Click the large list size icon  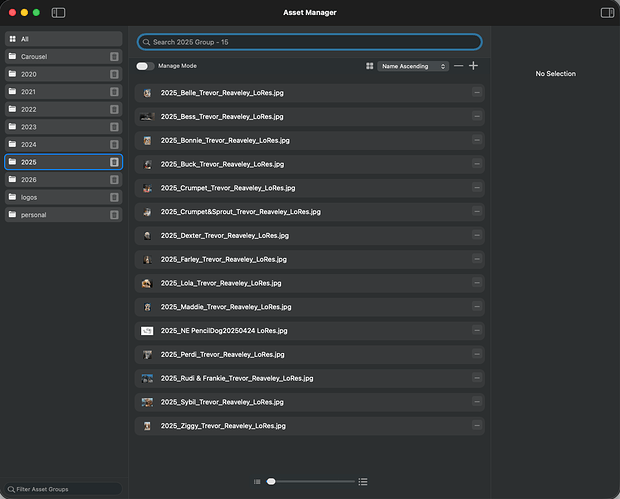[363, 481]
